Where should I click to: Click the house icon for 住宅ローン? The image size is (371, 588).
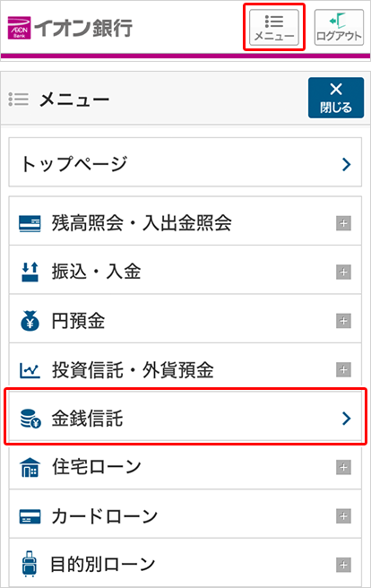point(30,467)
